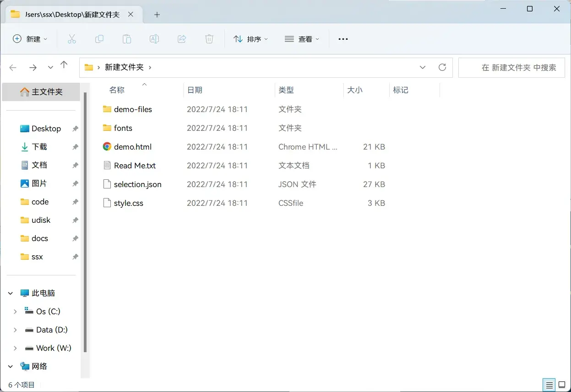Switch to details view layout
Image resolution: width=571 pixels, height=392 pixels.
point(549,385)
